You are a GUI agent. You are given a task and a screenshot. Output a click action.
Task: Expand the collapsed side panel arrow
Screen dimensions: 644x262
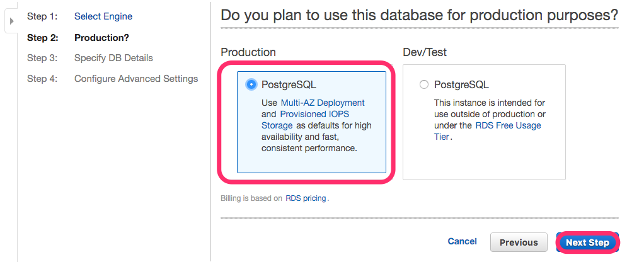pos(11,21)
